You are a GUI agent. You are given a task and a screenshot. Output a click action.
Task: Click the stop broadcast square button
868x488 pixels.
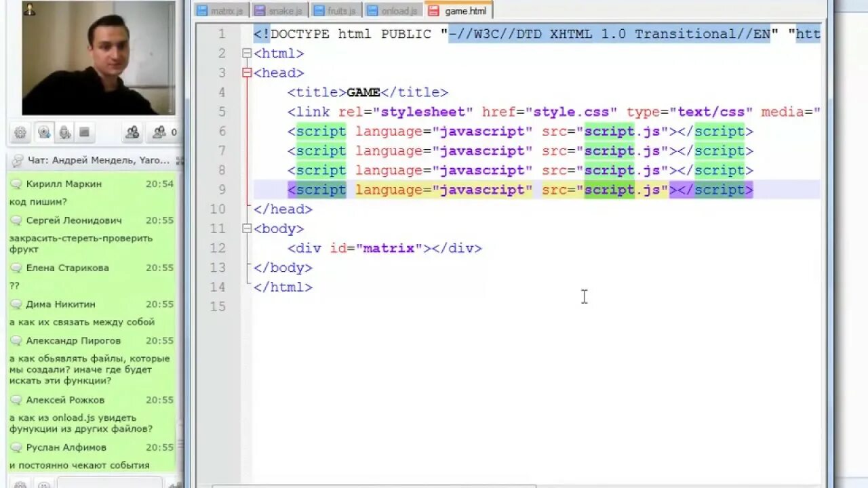pos(84,132)
